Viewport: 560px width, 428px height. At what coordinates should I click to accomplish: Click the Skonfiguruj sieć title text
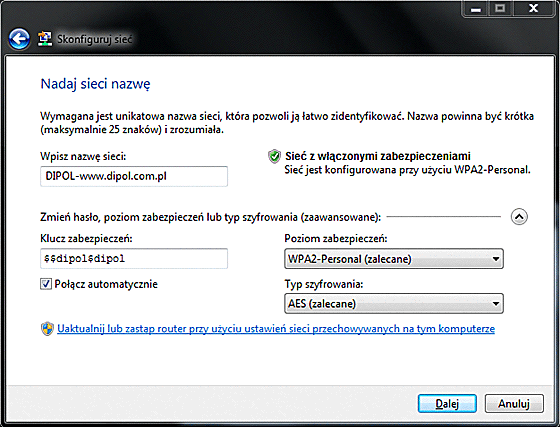95,39
